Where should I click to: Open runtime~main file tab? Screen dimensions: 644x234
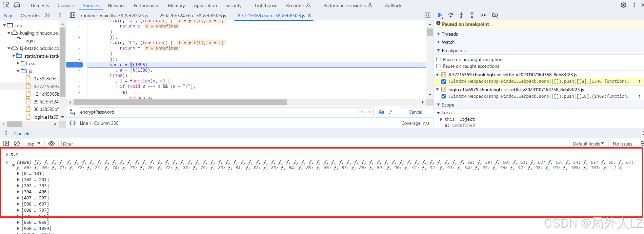tap(115, 16)
